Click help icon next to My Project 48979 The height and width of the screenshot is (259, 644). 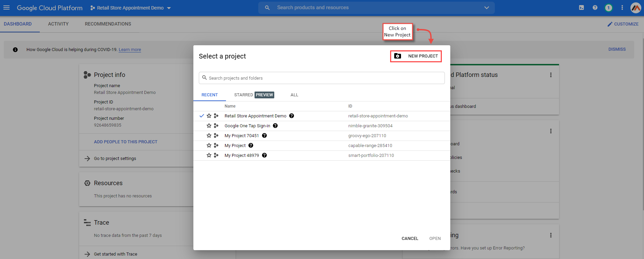264,156
